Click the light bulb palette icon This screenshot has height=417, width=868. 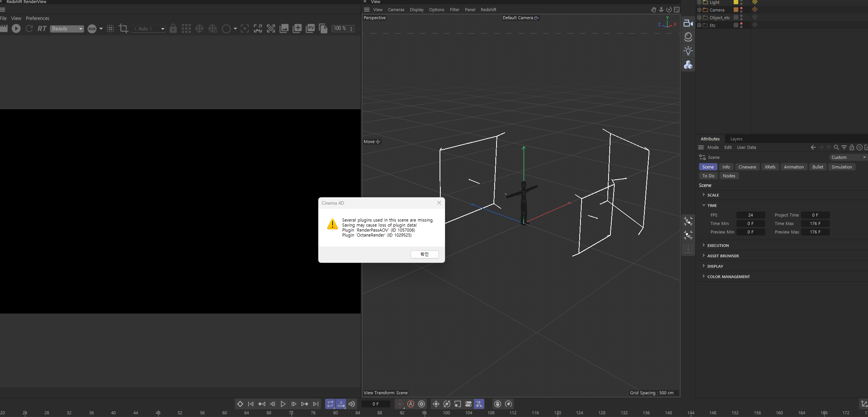point(688,51)
